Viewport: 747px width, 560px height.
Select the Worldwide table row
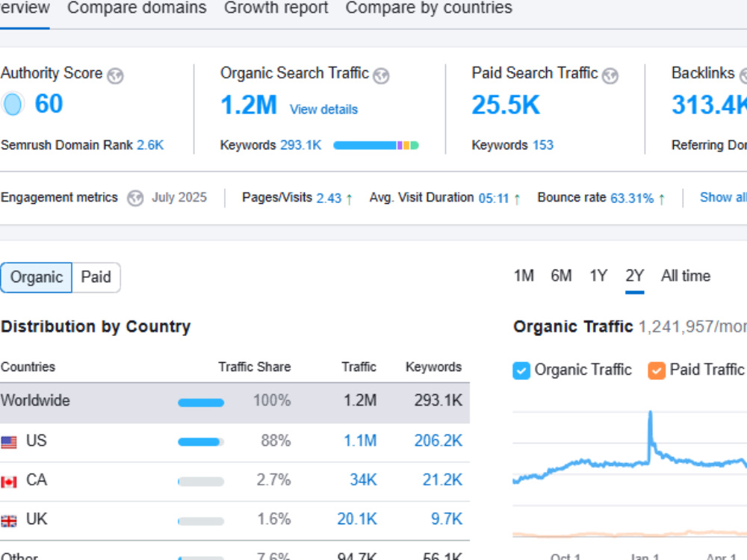click(235, 403)
